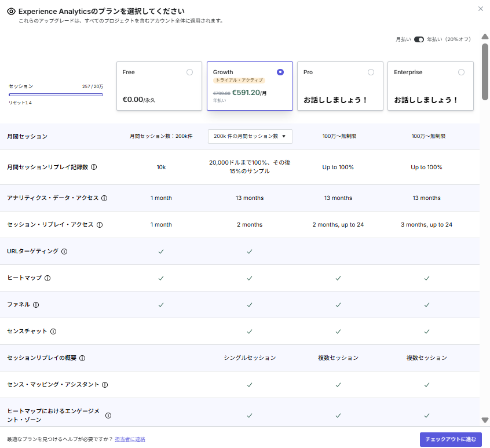Click the info icon beside セッションリプレイの概要
Screen dimensions: 490x448
point(82,358)
